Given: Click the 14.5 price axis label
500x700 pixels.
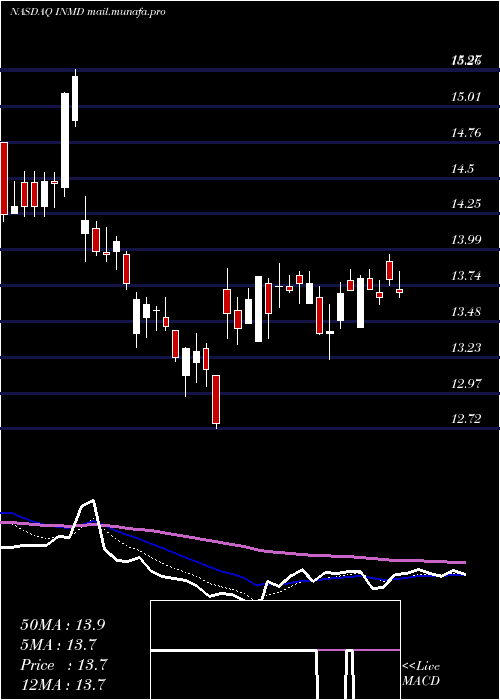Looking at the screenshot, I should tap(462, 169).
